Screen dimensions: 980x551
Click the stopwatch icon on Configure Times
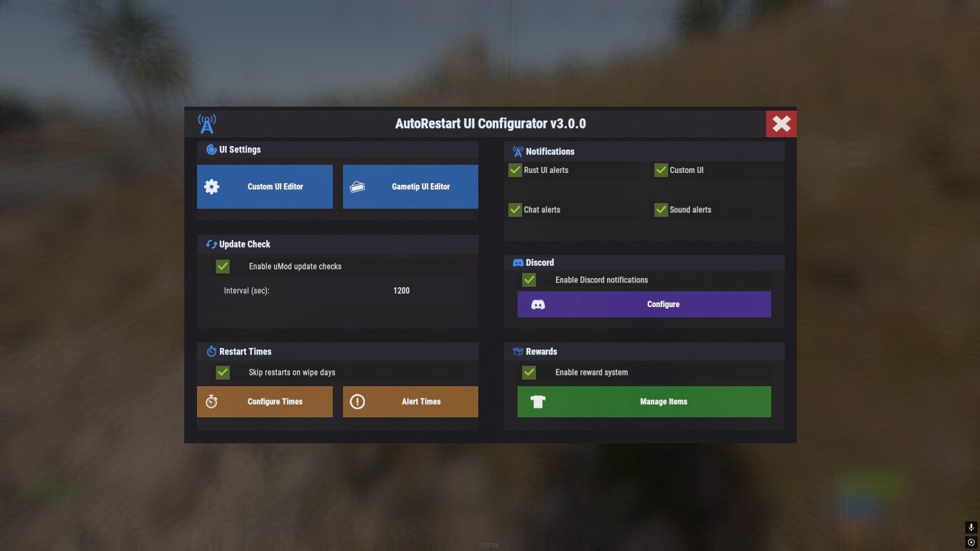(211, 402)
